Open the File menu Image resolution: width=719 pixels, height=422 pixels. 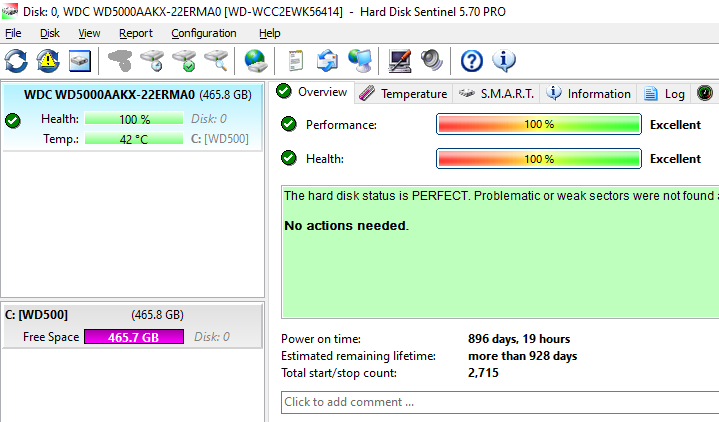coord(13,33)
